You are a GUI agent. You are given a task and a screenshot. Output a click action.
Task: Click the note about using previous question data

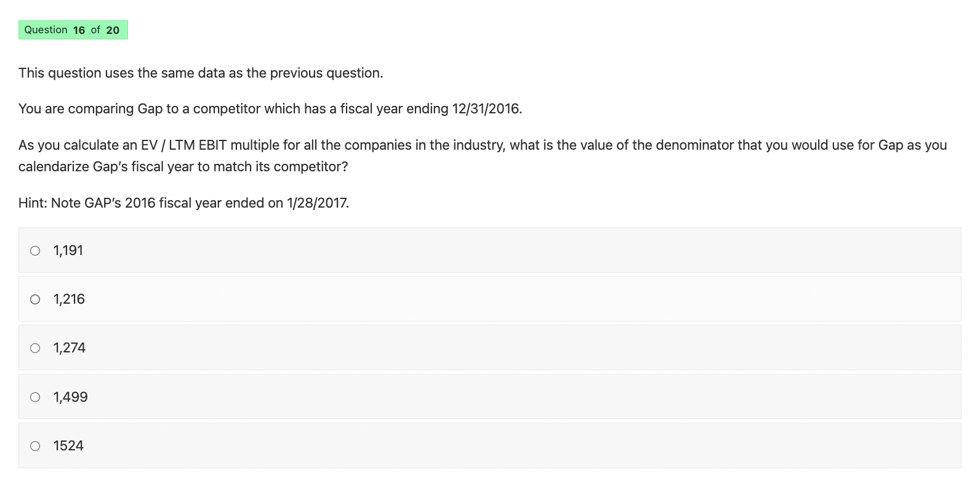pyautogui.click(x=200, y=72)
